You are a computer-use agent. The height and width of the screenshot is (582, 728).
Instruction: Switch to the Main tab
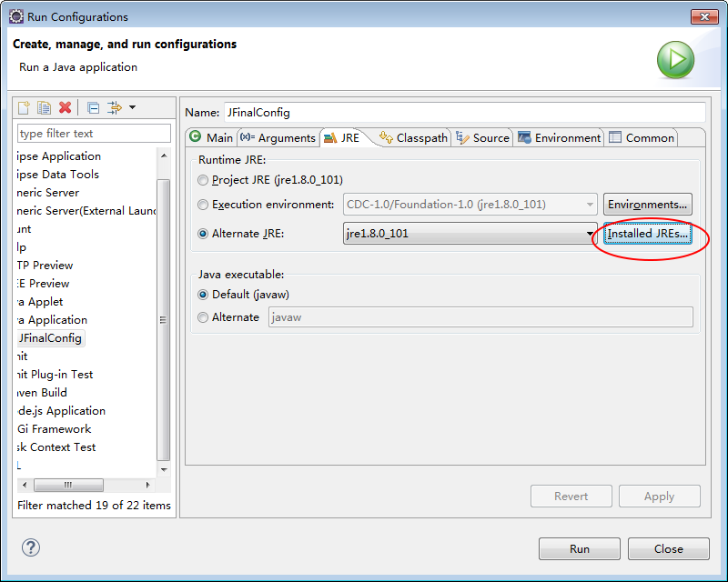(211, 137)
